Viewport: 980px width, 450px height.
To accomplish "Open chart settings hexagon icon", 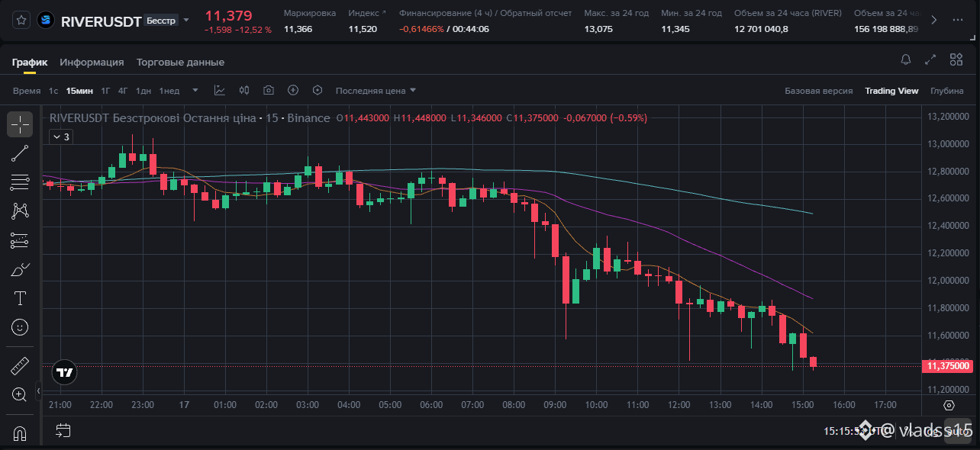I will click(318, 90).
